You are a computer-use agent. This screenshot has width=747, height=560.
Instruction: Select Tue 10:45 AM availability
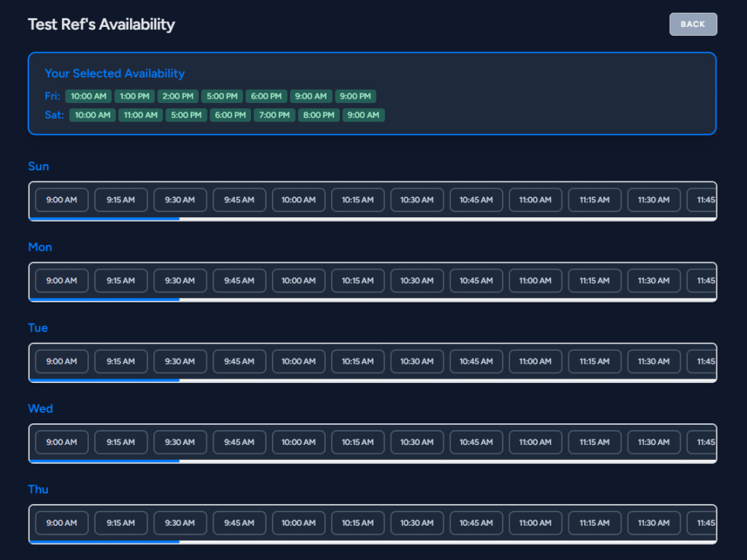pos(477,361)
